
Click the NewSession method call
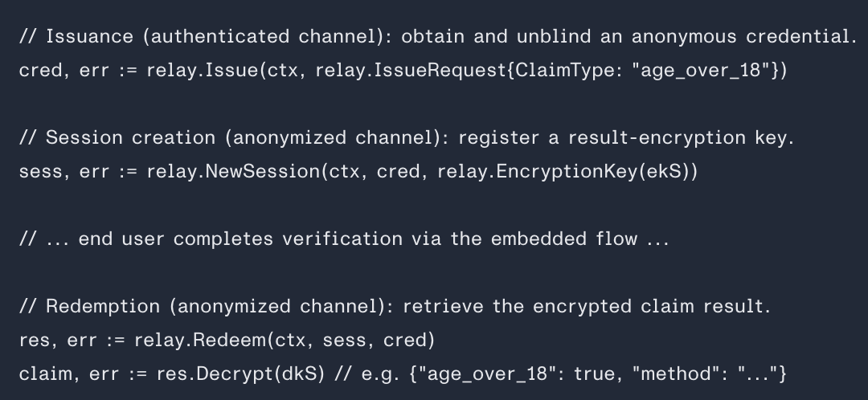(262, 172)
